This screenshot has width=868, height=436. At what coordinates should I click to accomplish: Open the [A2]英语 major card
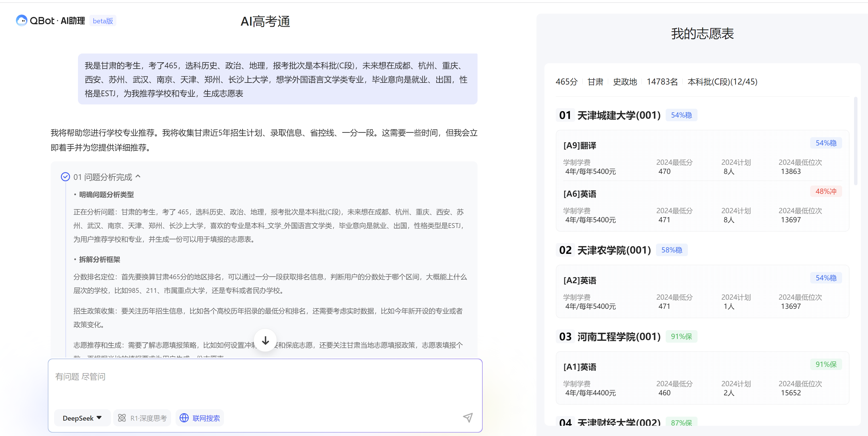pos(702,291)
